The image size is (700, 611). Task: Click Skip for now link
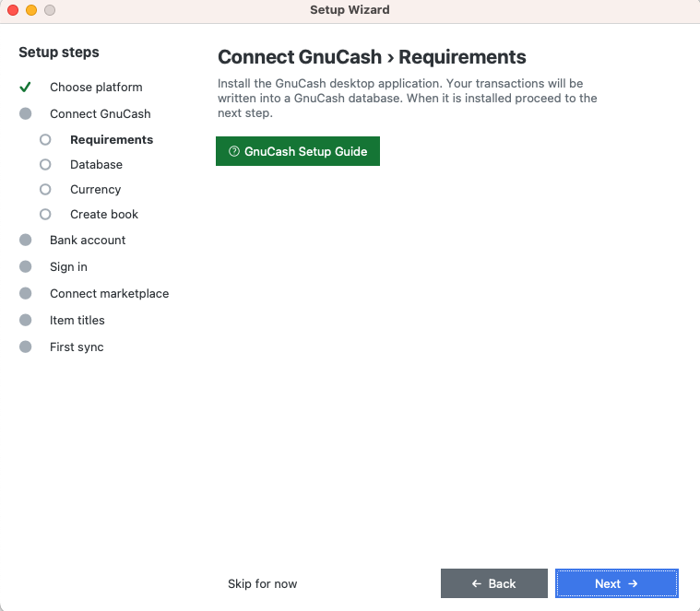point(263,583)
